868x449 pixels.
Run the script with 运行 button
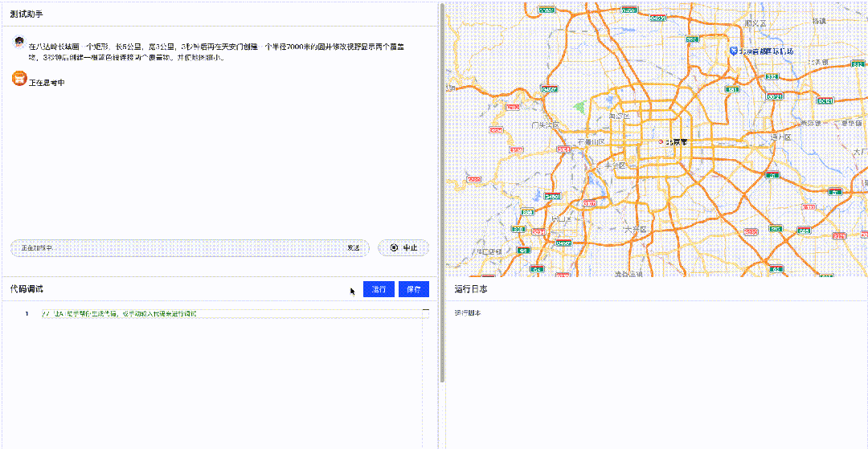(379, 289)
